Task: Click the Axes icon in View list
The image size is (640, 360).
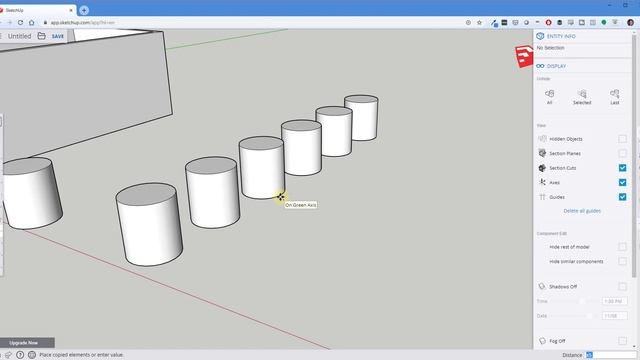Action: point(542,182)
